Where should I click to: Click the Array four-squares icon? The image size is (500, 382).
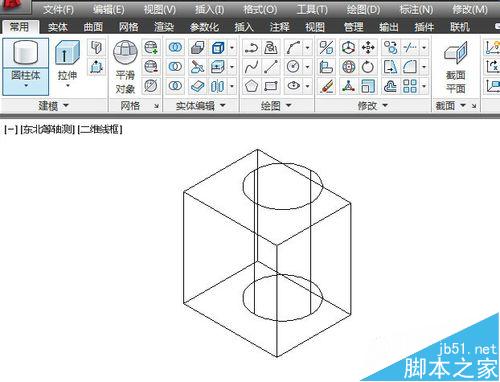pos(410,87)
